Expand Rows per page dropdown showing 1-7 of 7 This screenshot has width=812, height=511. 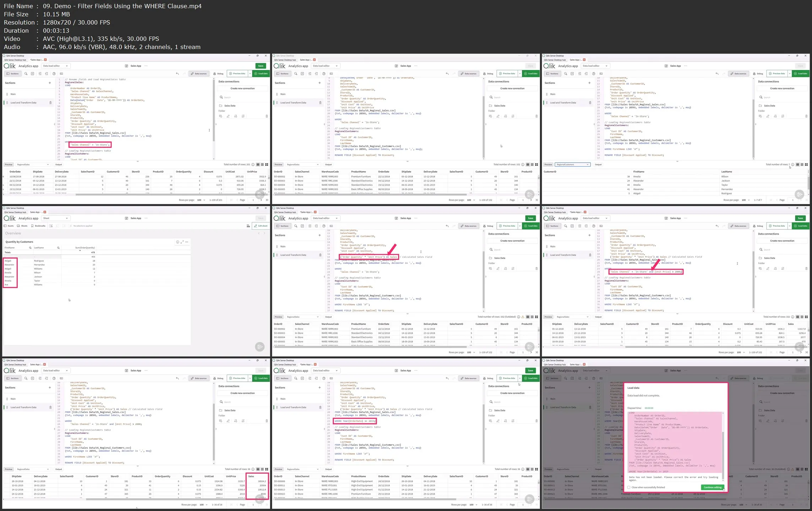[x=745, y=200]
